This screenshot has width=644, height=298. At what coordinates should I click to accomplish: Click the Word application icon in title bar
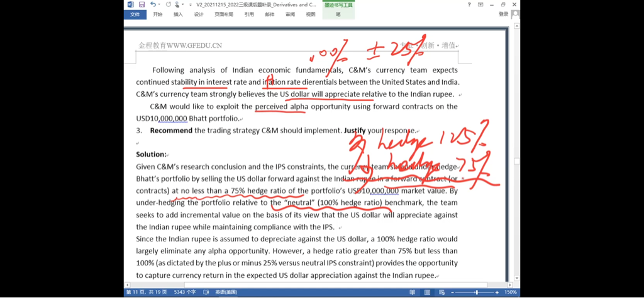tap(131, 4)
